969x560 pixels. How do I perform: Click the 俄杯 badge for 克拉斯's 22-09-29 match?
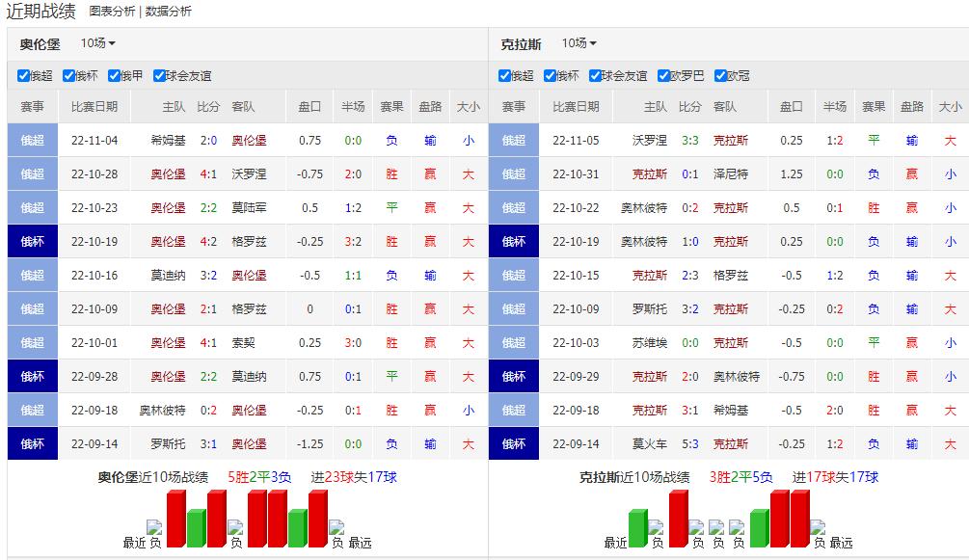pyautogui.click(x=513, y=377)
